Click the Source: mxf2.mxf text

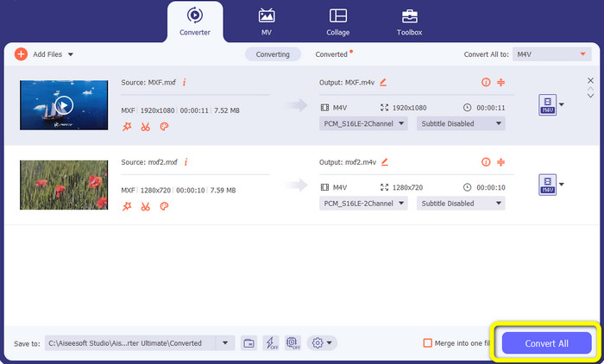click(149, 162)
